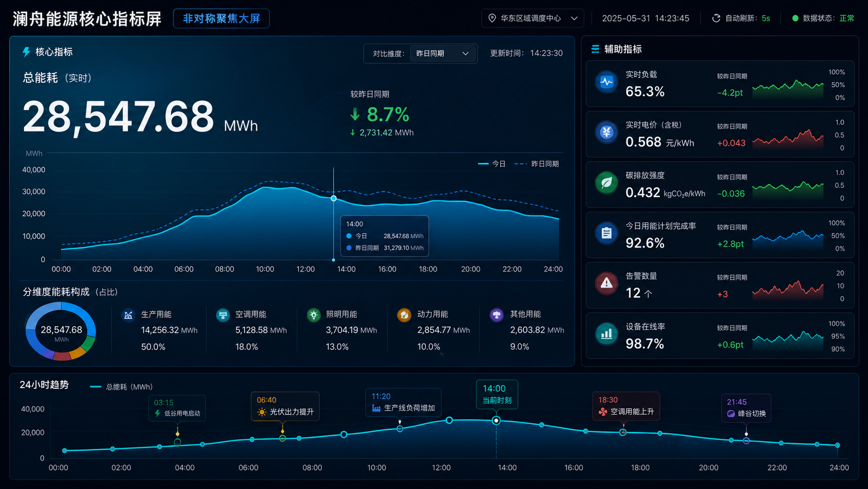This screenshot has height=489, width=868.
Task: Click the 实时负载 pulse icon
Action: pyautogui.click(x=606, y=82)
